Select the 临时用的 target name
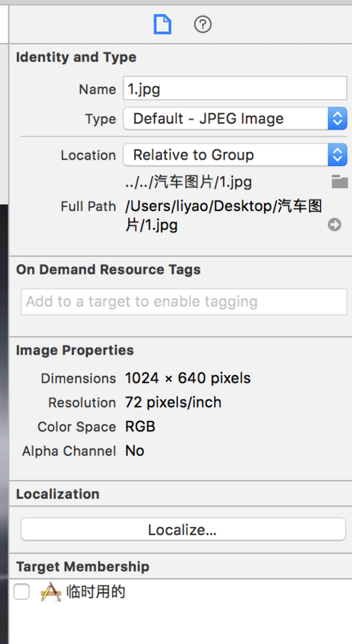 [96, 592]
